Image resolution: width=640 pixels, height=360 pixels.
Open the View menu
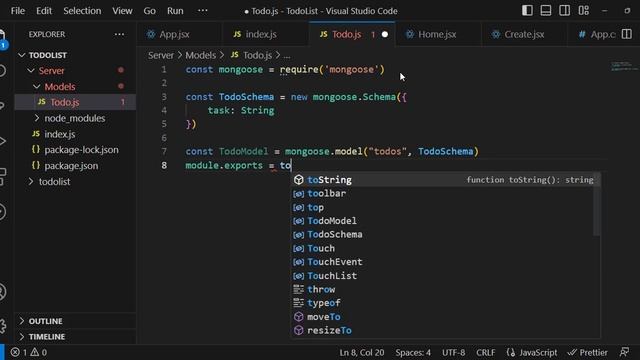pos(122,11)
